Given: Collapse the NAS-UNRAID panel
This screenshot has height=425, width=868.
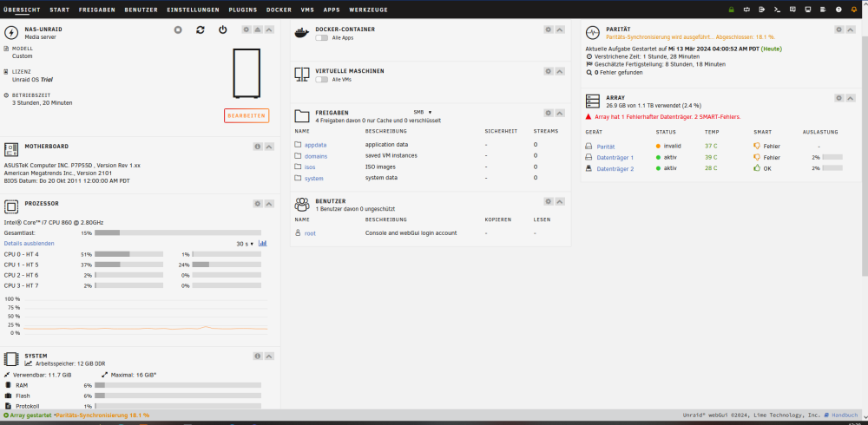Looking at the screenshot, I should (x=269, y=29).
